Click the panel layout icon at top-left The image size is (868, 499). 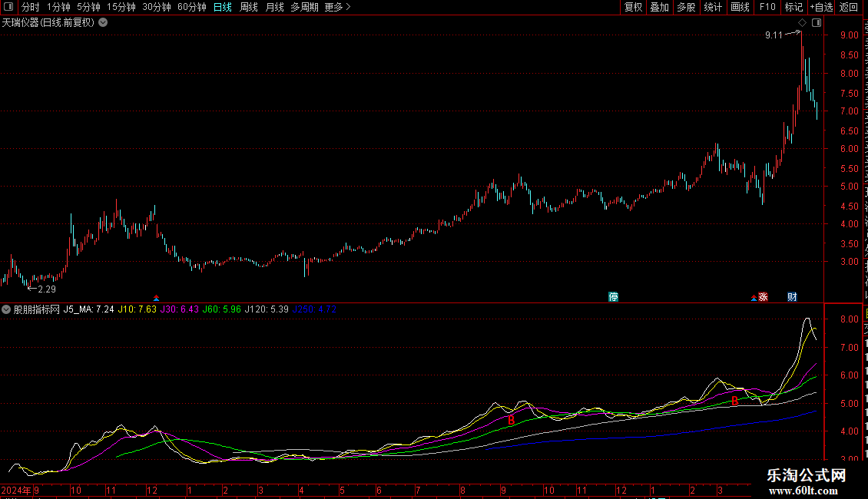coord(8,7)
